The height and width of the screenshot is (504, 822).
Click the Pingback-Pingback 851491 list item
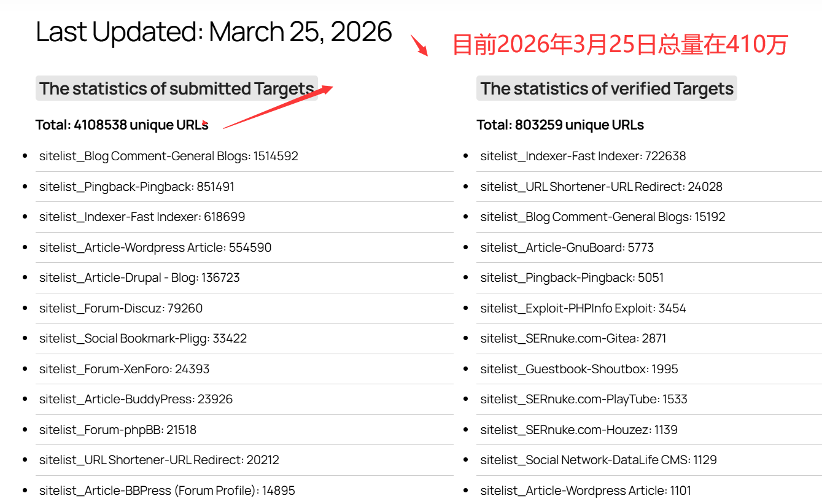pyautogui.click(x=136, y=187)
